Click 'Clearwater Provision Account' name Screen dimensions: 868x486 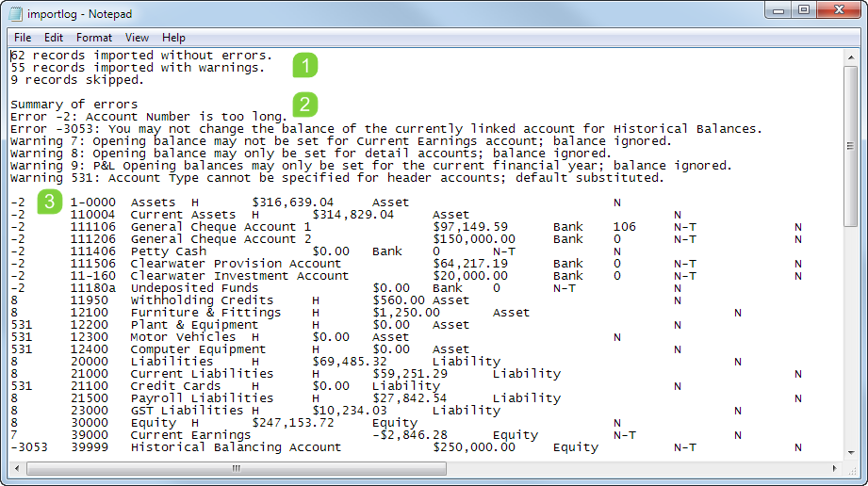(x=236, y=264)
